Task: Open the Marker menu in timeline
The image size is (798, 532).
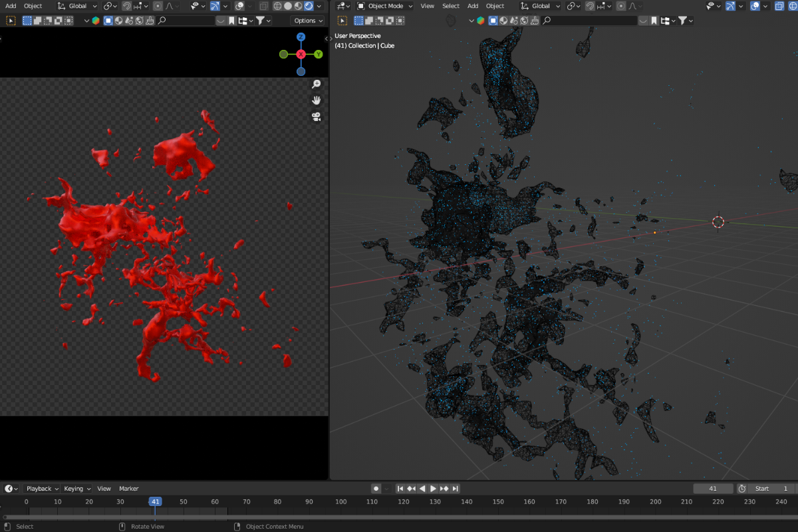Action: coord(128,489)
